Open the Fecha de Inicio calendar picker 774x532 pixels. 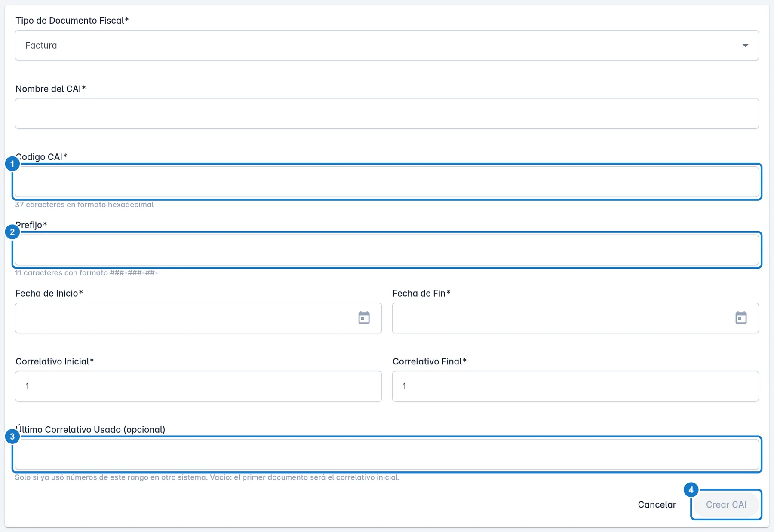point(364,318)
